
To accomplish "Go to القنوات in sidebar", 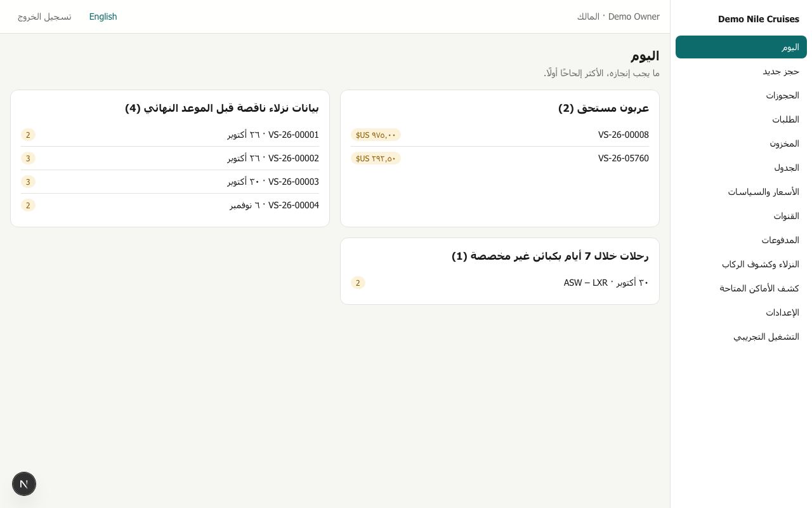I will 741,216.
